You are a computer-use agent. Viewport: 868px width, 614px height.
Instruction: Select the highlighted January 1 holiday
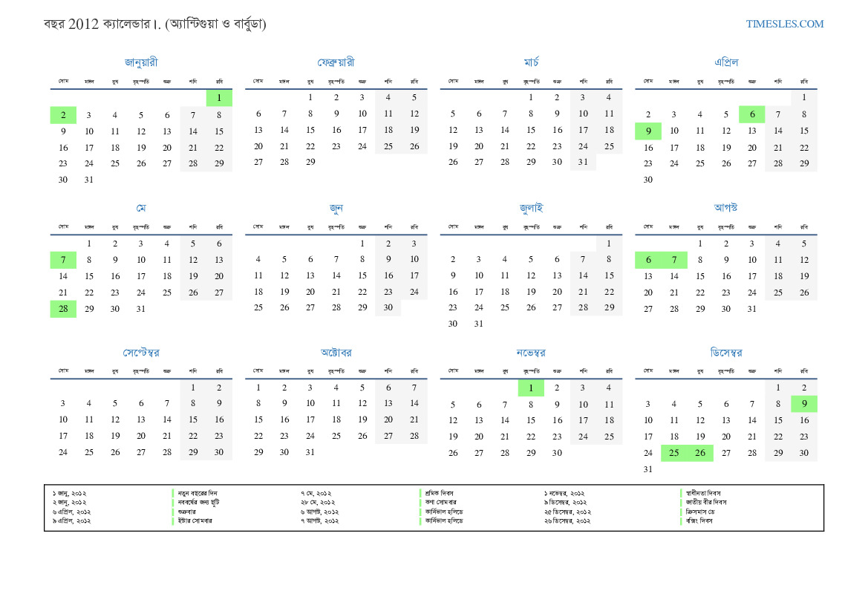pos(219,98)
